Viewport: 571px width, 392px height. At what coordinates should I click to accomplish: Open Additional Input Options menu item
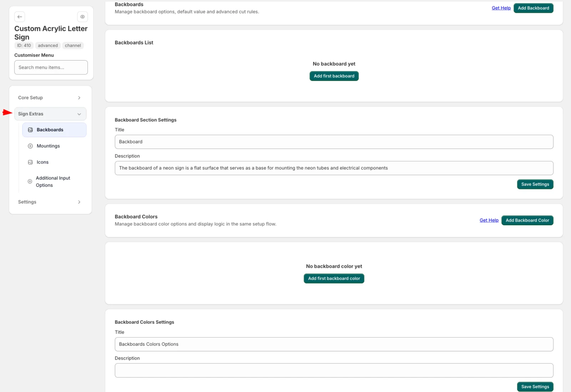point(54,181)
